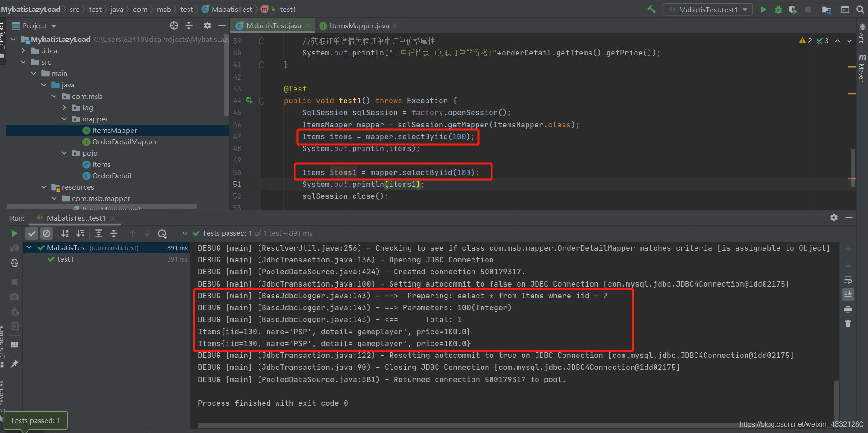Click the MybatisLazyLoad breadcrumb
The height and width of the screenshot is (433, 868).
click(30, 9)
